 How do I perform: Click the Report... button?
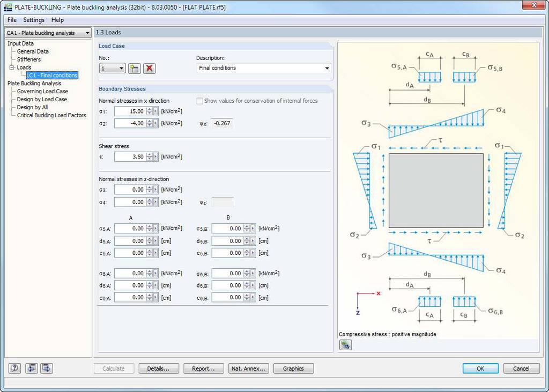point(203,368)
